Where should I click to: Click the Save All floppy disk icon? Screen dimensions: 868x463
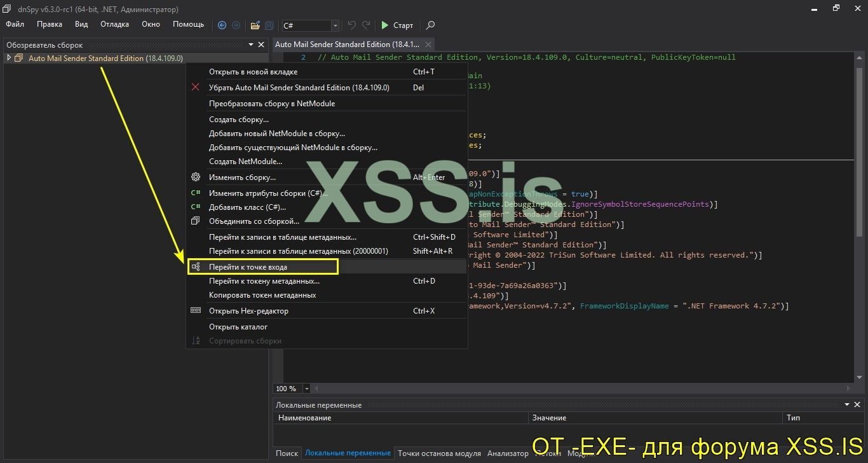[269, 25]
